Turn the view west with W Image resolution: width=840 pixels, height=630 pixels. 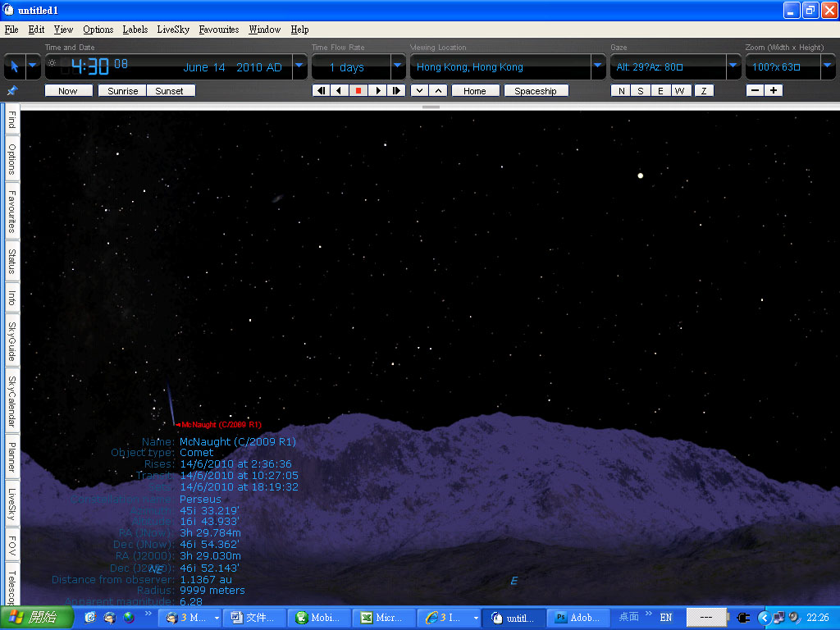(680, 91)
